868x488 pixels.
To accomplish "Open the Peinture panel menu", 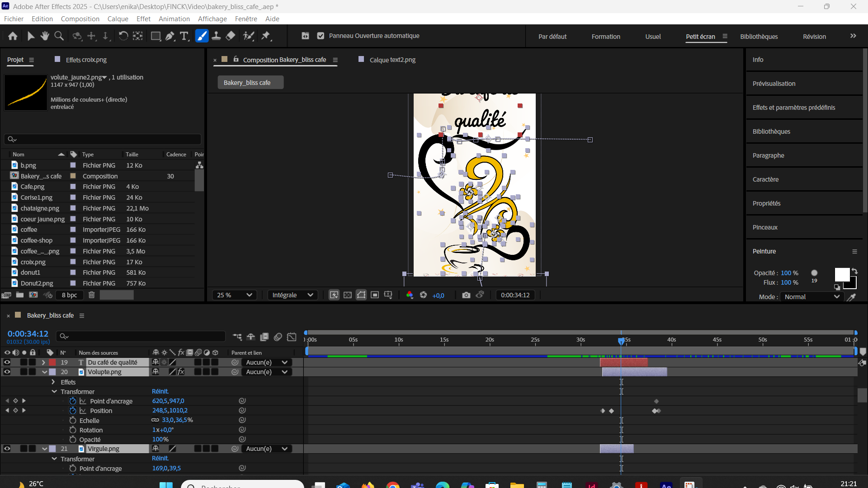I will click(x=854, y=252).
